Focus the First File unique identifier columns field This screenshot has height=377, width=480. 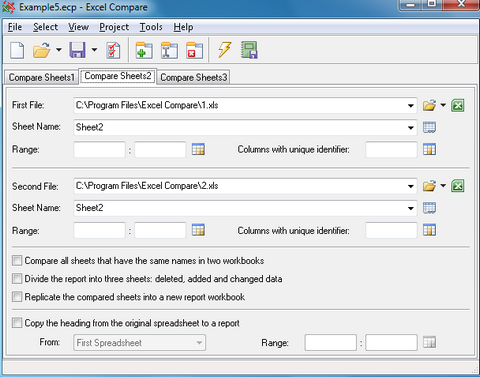391,150
